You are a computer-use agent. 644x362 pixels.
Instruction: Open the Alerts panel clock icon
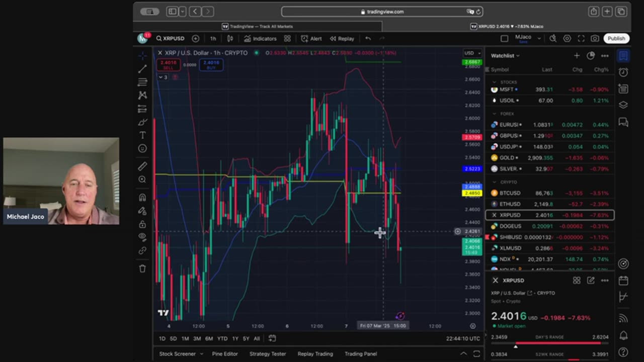pos(623,72)
